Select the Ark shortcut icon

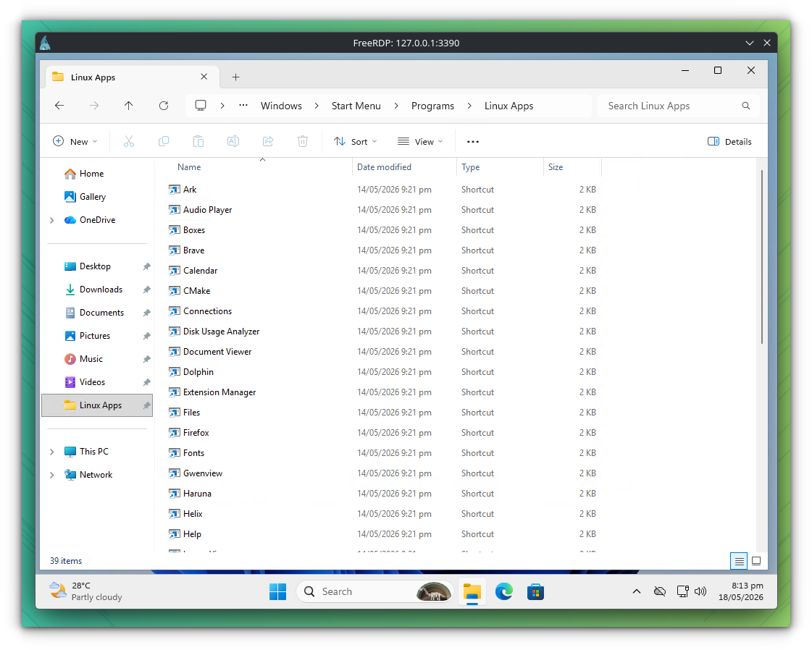point(175,190)
